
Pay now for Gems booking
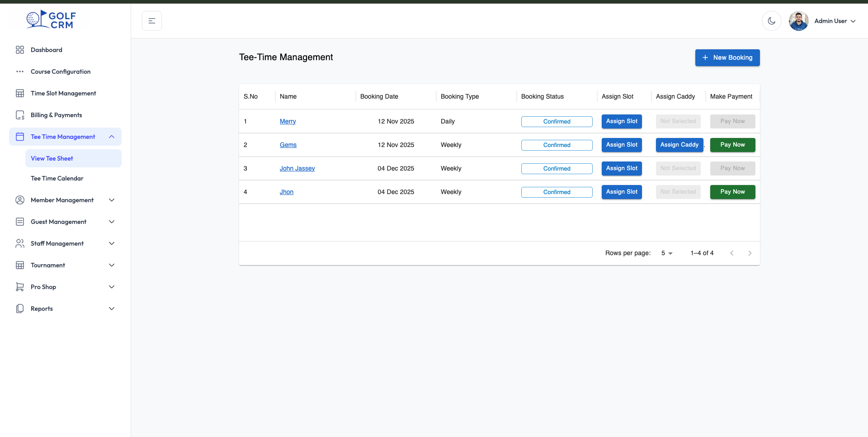tap(732, 145)
